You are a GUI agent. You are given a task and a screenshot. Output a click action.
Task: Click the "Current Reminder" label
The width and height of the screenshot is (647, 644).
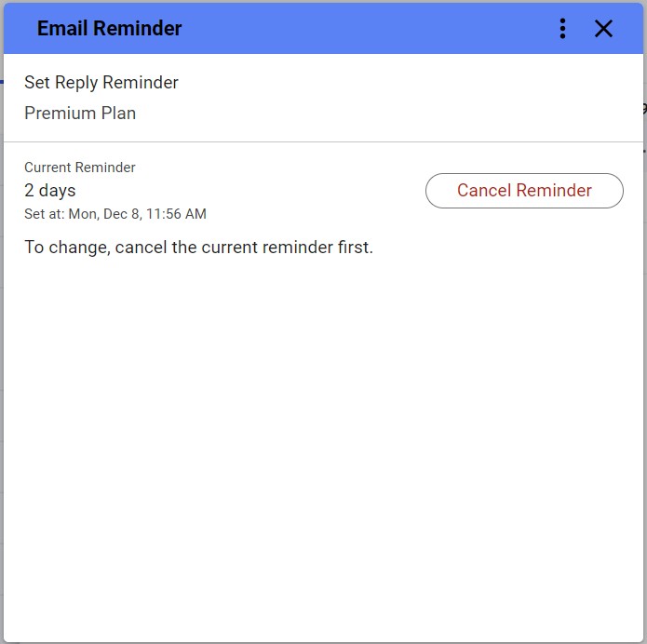pyautogui.click(x=80, y=168)
